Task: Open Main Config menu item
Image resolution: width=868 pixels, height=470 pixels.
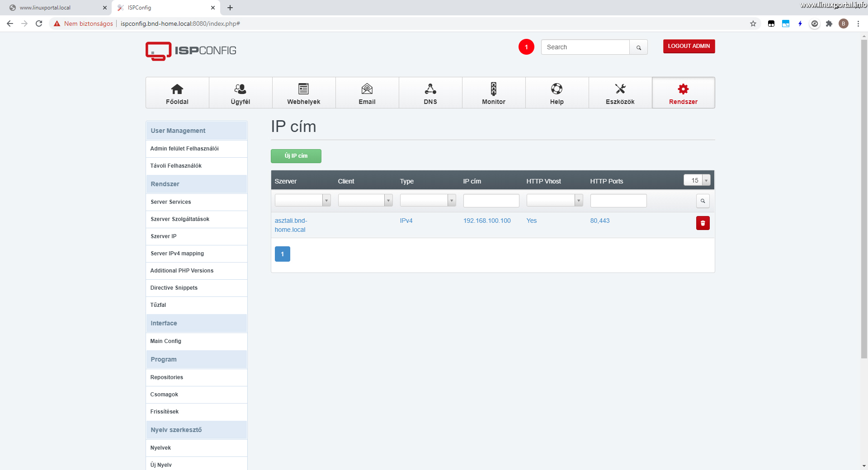Action: point(197,341)
